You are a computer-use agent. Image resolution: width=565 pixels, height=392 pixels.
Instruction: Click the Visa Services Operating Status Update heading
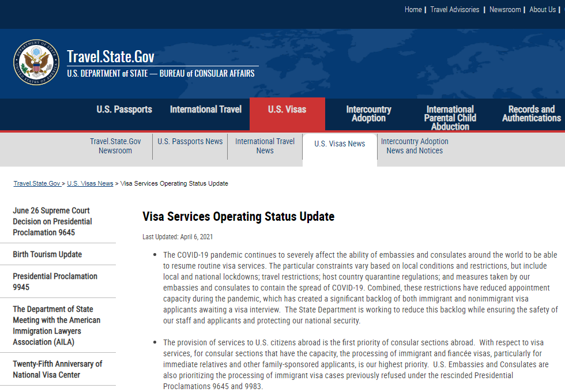coord(239,217)
